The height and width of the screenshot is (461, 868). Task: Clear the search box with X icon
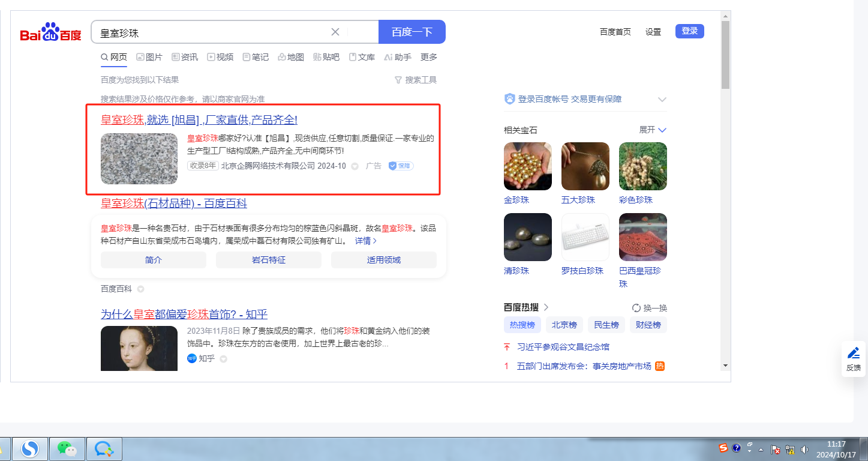click(335, 32)
